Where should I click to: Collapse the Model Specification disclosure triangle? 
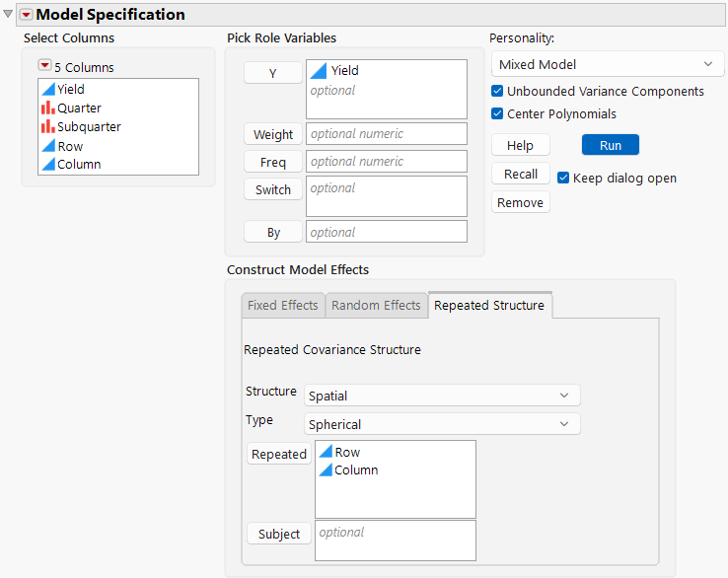[x=8, y=14]
